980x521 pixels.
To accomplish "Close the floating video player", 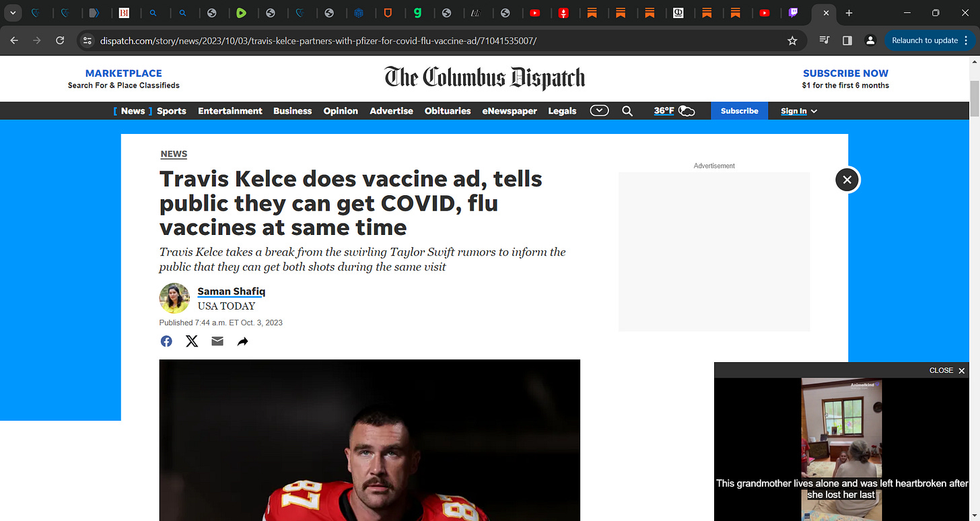I will tap(947, 370).
